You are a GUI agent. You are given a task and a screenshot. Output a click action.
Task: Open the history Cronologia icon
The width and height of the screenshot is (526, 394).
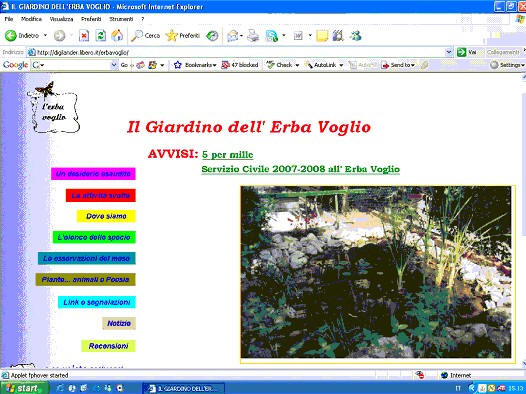click(x=212, y=36)
